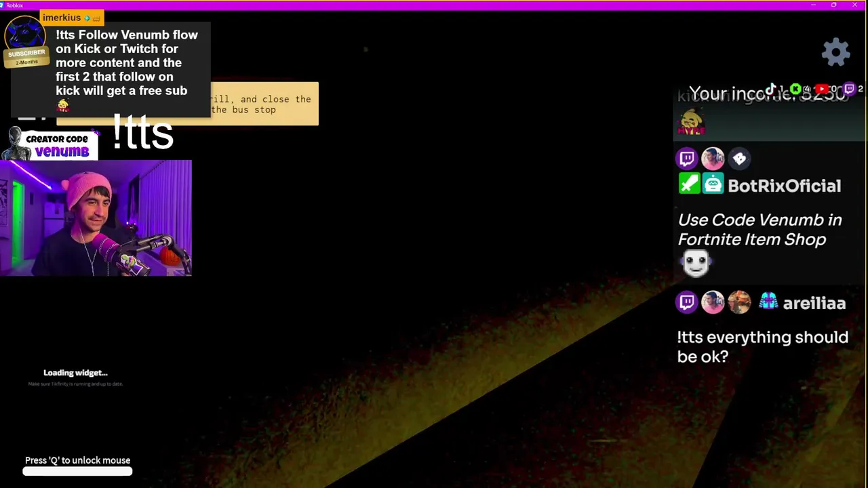
Task: Click the white bar under unlock mouse hint
Action: [77, 472]
